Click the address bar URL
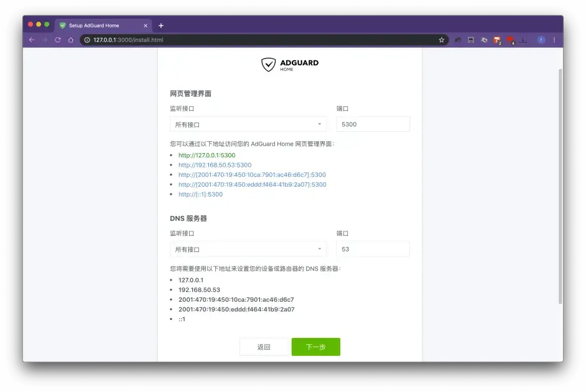586x392 pixels. pos(249,40)
